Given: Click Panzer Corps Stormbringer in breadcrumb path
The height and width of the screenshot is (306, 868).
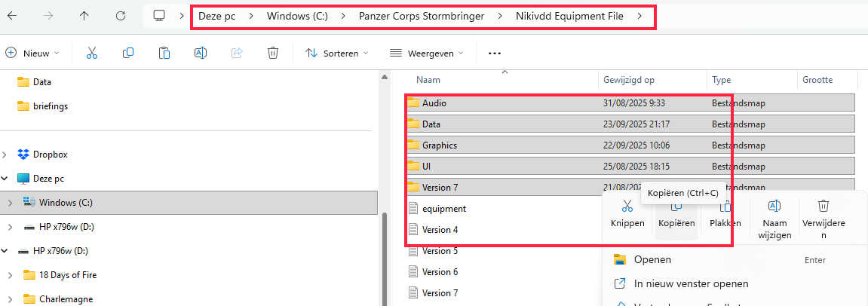Looking at the screenshot, I should 422,16.
